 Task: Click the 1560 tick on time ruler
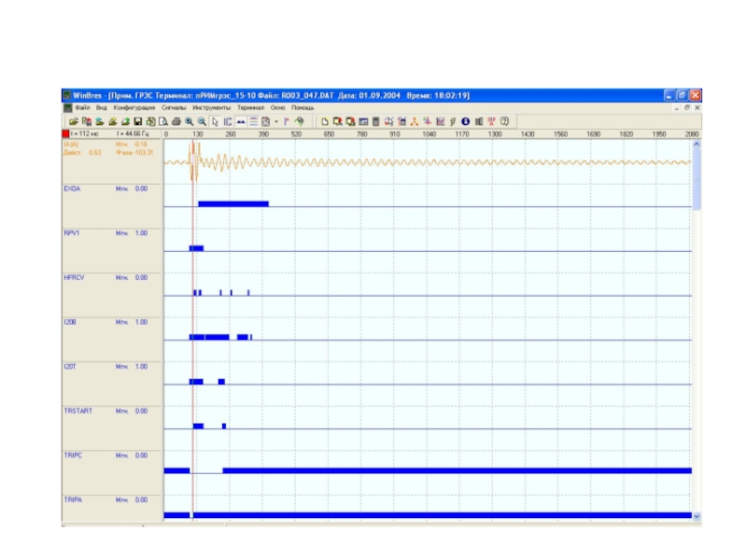coord(560,134)
